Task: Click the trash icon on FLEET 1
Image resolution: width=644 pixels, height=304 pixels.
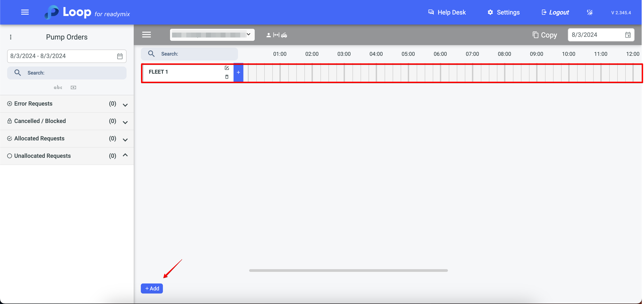Action: (x=226, y=77)
